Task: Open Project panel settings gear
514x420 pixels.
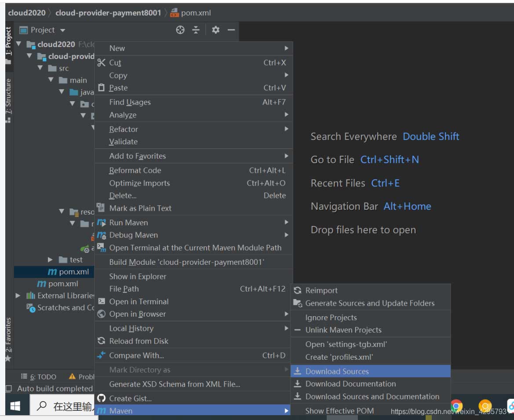Action: pyautogui.click(x=215, y=30)
